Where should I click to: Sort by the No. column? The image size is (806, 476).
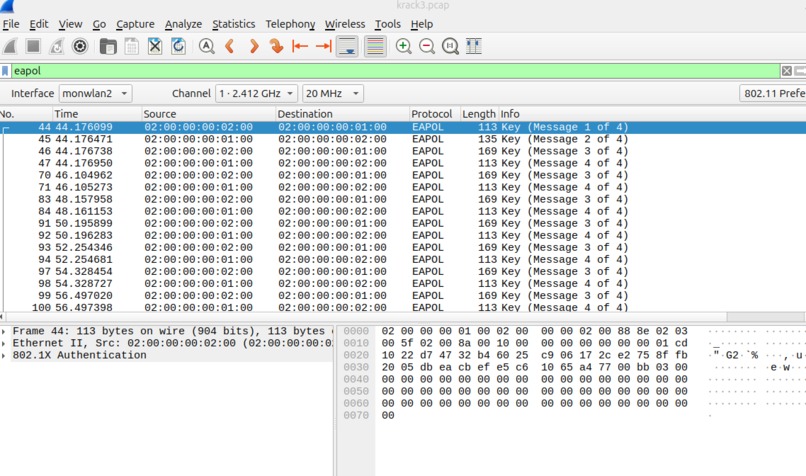click(x=26, y=114)
